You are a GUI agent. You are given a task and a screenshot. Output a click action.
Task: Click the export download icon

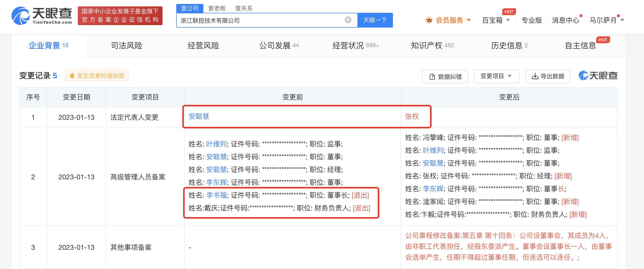point(535,76)
